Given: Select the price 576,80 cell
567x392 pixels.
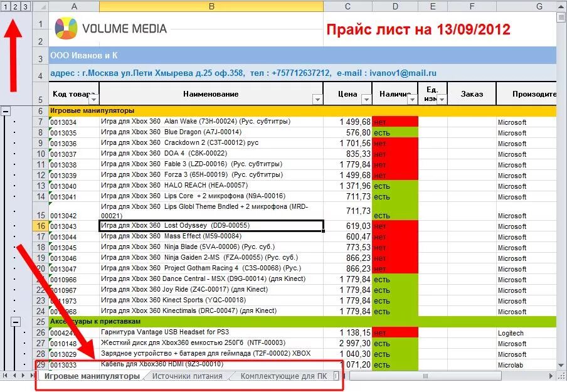Looking at the screenshot, I should [347, 132].
